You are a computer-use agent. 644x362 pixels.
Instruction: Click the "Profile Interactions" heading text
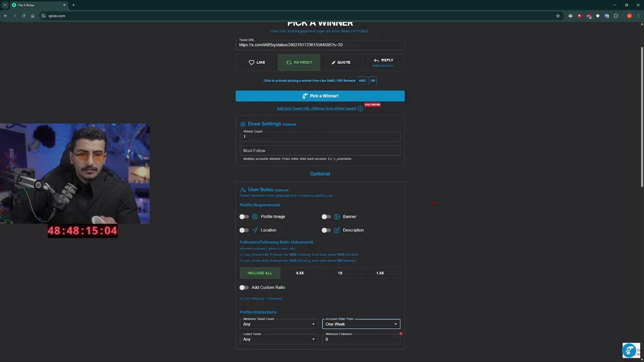pyautogui.click(x=258, y=312)
